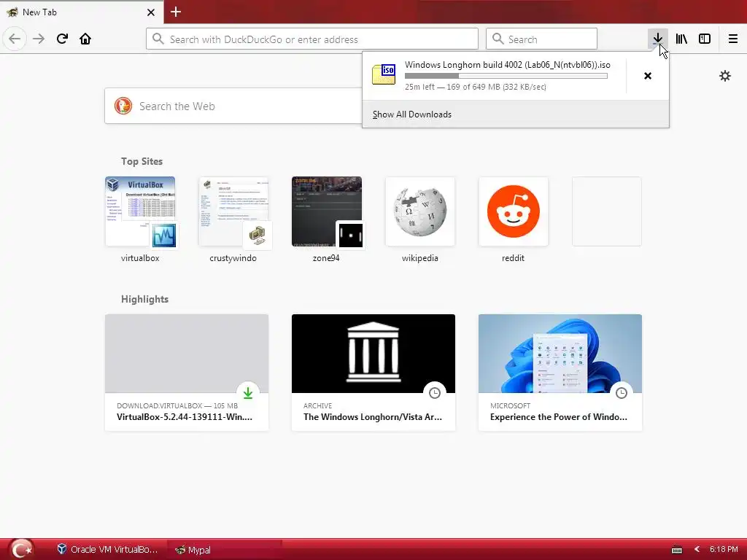The height and width of the screenshot is (560, 747).
Task: Open the Start button on the taskbar
Action: (21, 550)
